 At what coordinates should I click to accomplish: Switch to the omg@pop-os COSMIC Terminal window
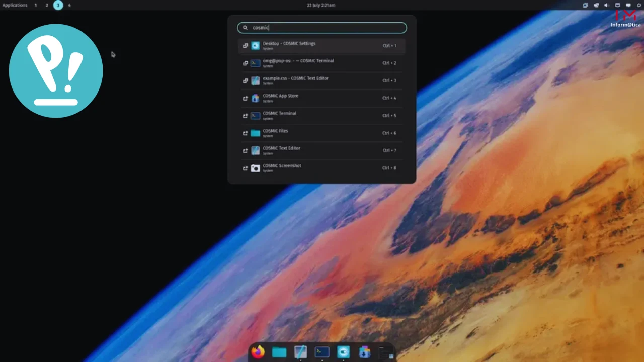[x=322, y=63]
